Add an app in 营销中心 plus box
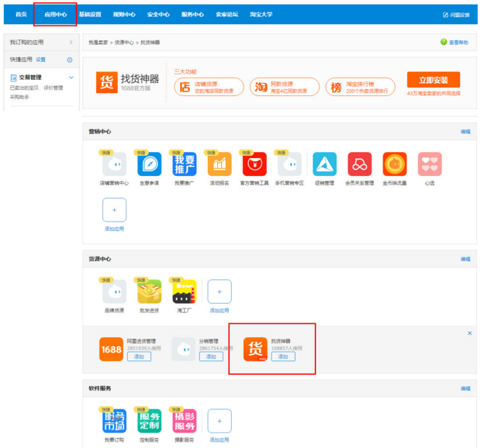 [114, 210]
